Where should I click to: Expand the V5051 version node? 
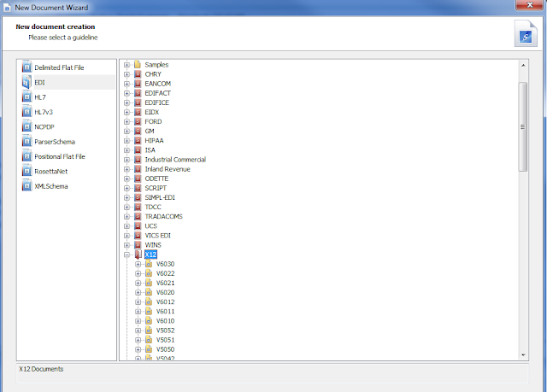(x=138, y=340)
